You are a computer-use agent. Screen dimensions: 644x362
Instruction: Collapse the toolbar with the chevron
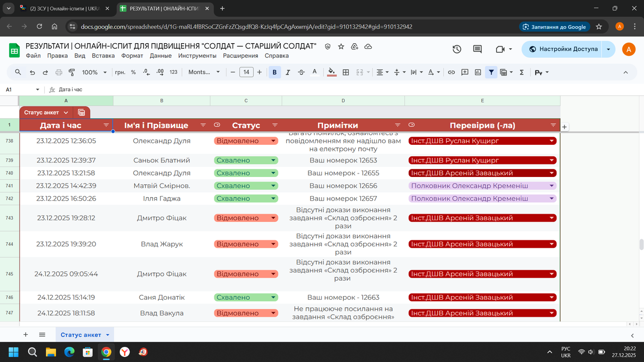tap(626, 72)
